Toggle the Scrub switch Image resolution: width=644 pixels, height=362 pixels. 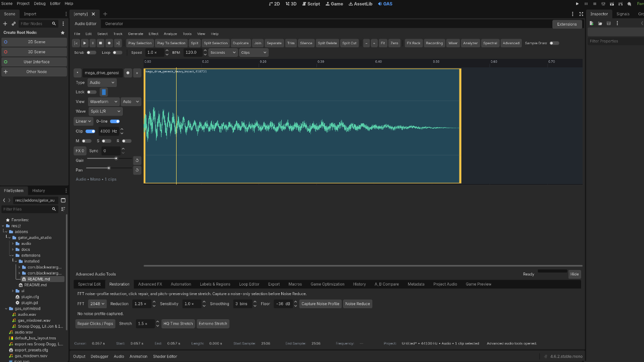click(91, 52)
